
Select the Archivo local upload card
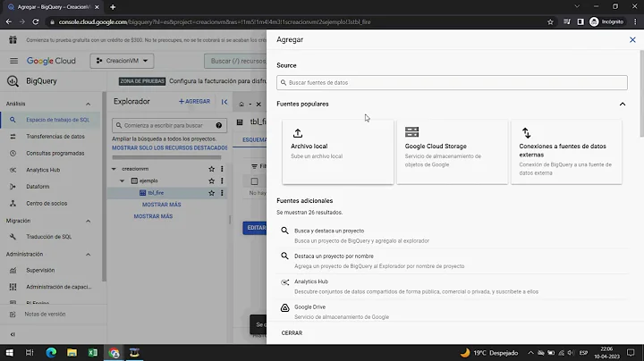337,152
